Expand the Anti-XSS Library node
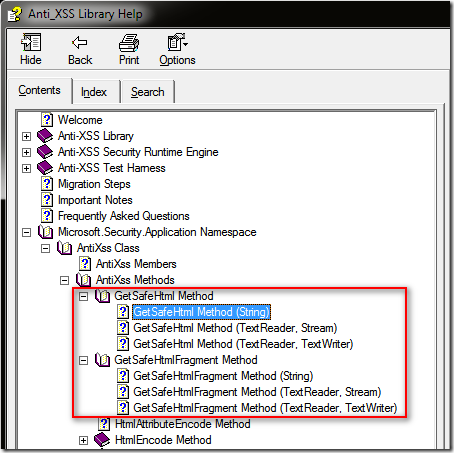This screenshot has width=454, height=453. pyautogui.click(x=26, y=136)
